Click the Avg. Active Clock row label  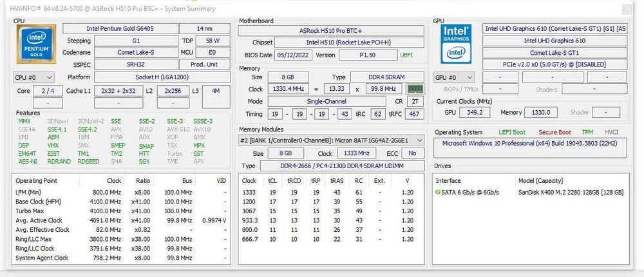pos(39,220)
